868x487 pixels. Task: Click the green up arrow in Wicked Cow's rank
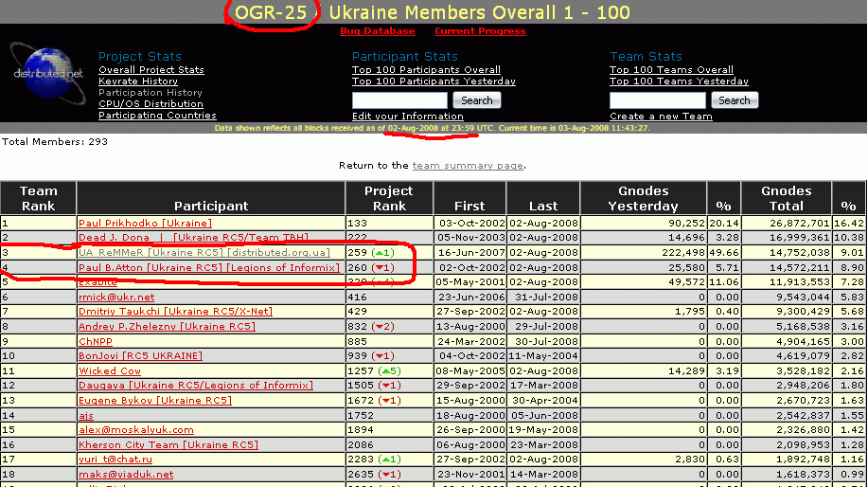386,371
